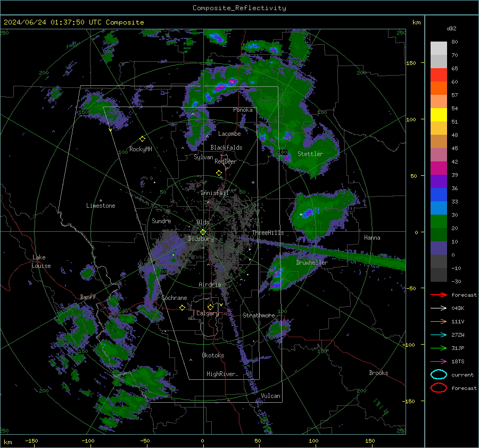Image resolution: width=479 pixels, height=448 pixels.
Task: Click the red forecast ellipse icon
Action: [x=439, y=388]
